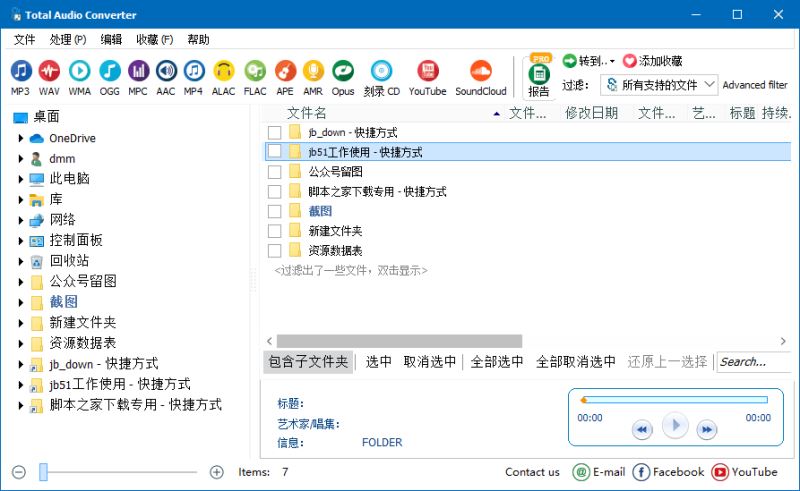This screenshot has width=800, height=491.
Task: Click the MPC format icon
Action: click(x=138, y=71)
